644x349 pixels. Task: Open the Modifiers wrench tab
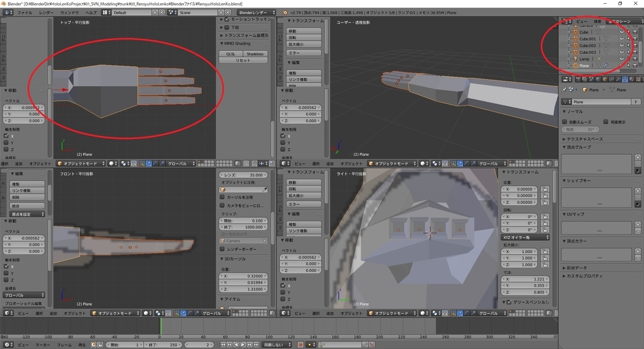pyautogui.click(x=618, y=79)
